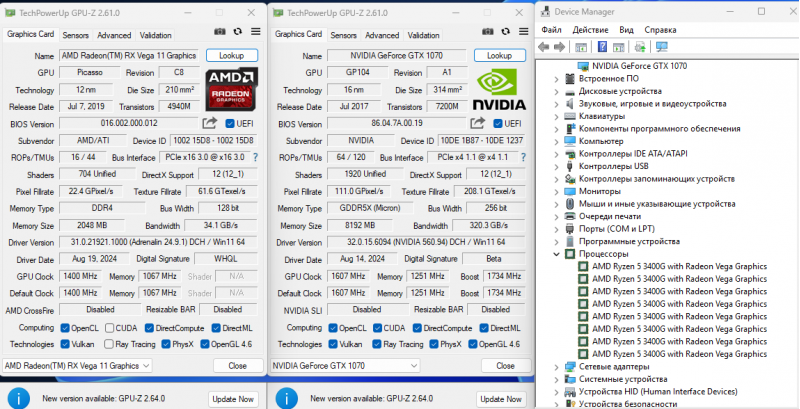Click the screenshot camera icon in AMD GPU-Z window
The height and width of the screenshot is (409, 800).
[220, 32]
